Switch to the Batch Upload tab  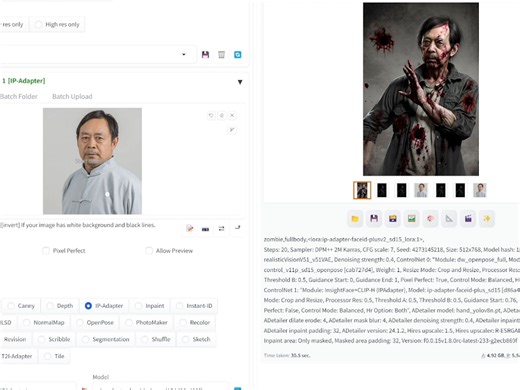tap(72, 96)
